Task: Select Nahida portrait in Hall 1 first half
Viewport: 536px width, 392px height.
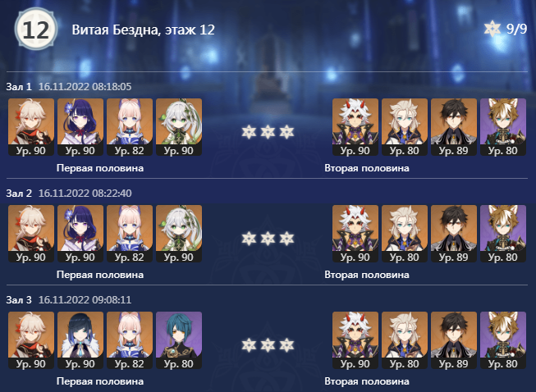Action: coord(179,127)
